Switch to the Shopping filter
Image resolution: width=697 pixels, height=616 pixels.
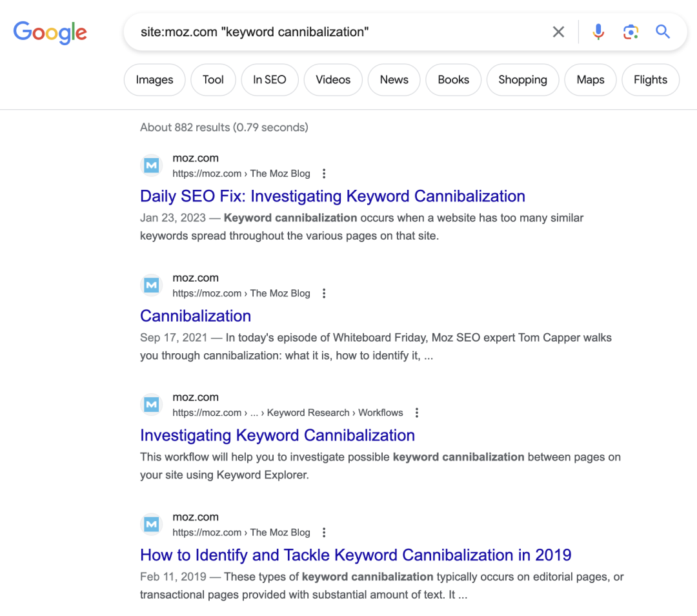(x=523, y=79)
